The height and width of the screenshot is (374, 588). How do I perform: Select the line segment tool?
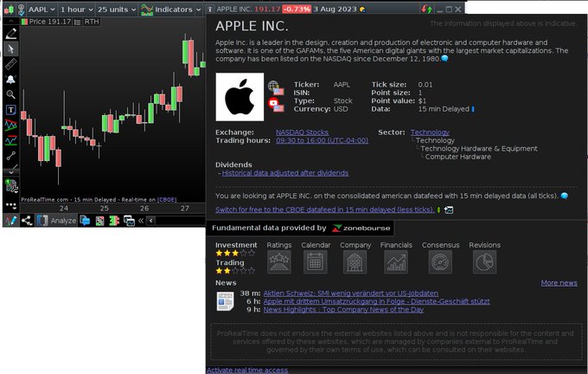pyautogui.click(x=11, y=156)
